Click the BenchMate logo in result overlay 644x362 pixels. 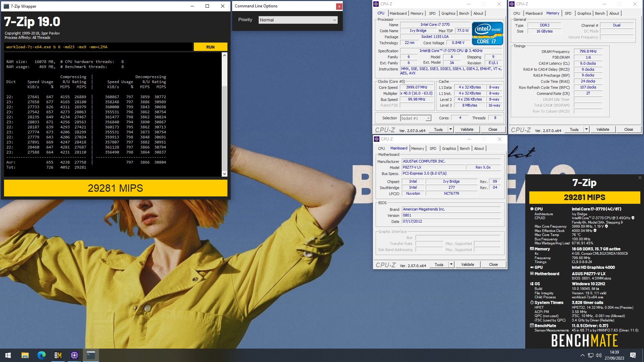pyautogui.click(x=584, y=341)
